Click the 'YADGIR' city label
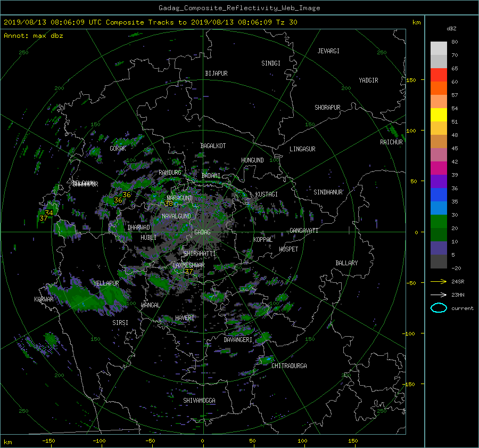This screenshot has height=448, width=479. 368,80
